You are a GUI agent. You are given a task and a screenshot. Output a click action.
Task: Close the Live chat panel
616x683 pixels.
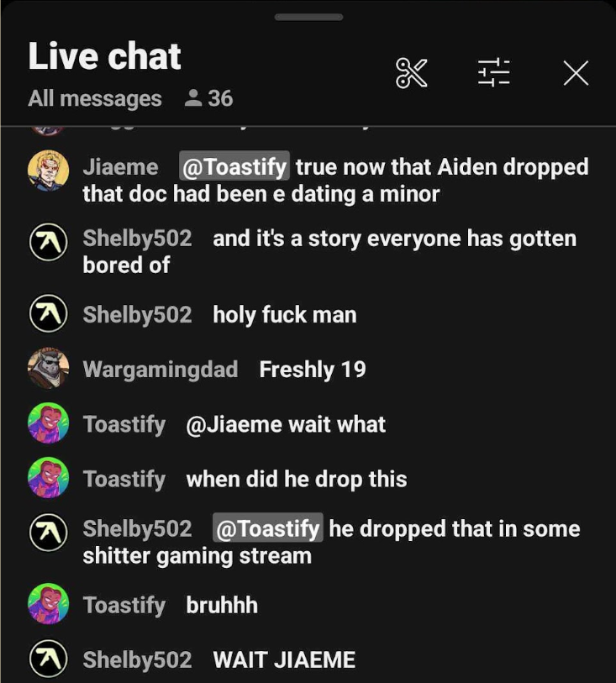tap(576, 73)
